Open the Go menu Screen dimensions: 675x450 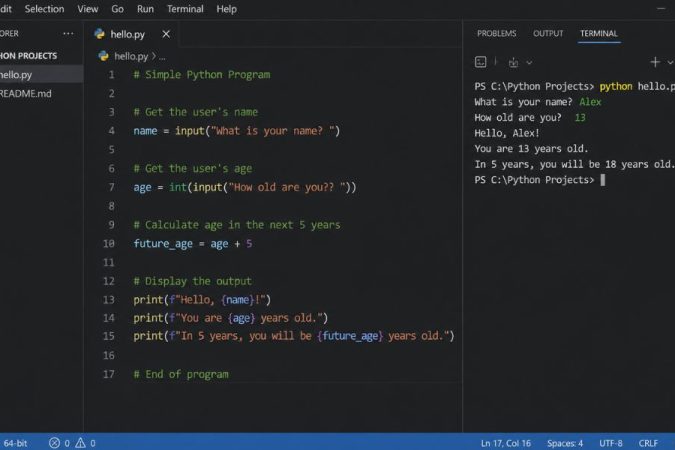pyautogui.click(x=118, y=9)
